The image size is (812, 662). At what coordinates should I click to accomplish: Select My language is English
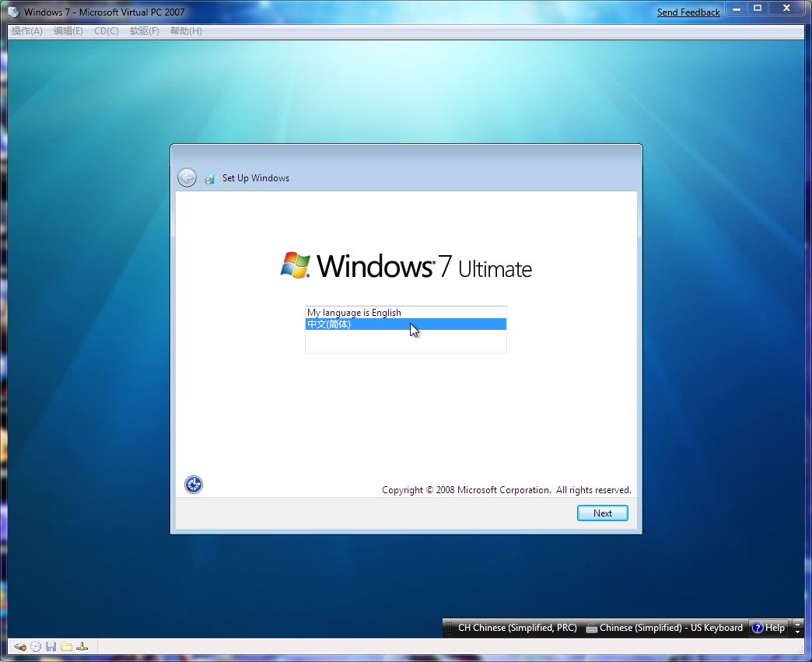[405, 313]
